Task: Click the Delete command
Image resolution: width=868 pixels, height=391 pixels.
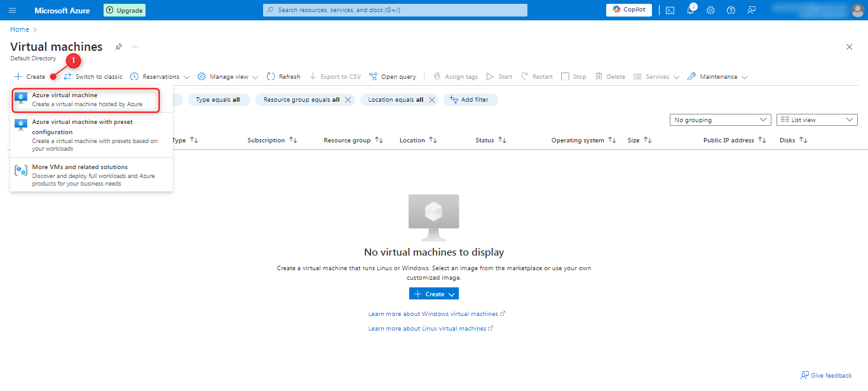Action: 610,76
